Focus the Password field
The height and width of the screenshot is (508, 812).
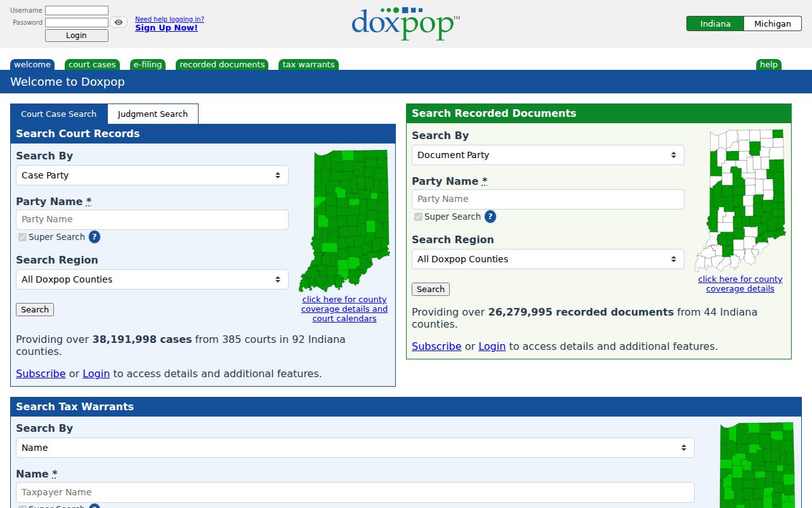(x=77, y=23)
